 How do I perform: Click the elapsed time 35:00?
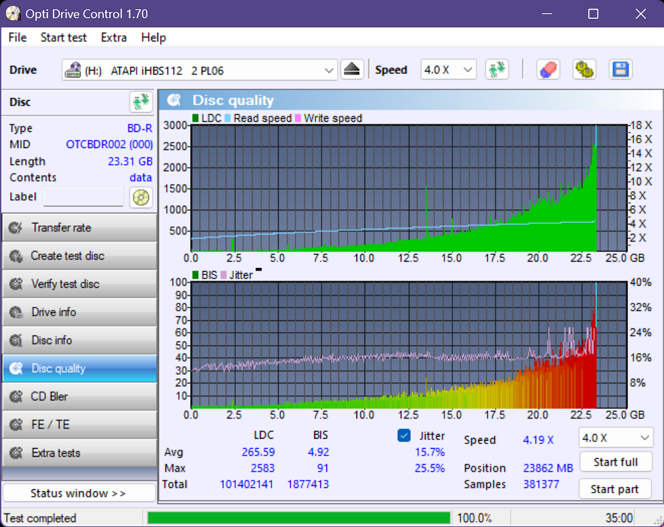(619, 518)
